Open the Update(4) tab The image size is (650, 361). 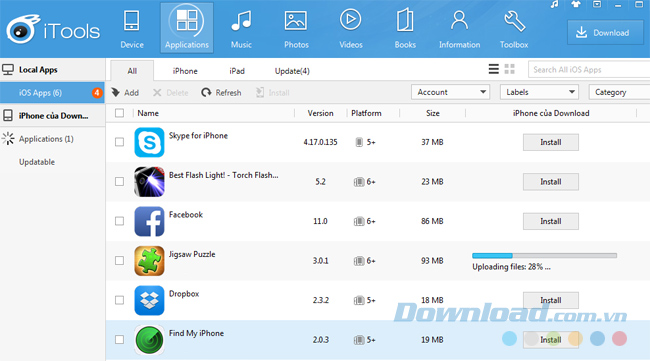tap(292, 71)
